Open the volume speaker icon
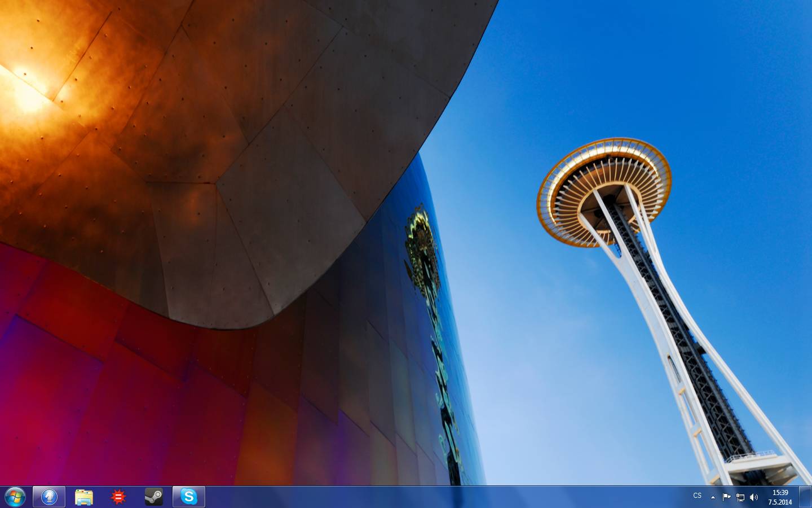The height and width of the screenshot is (508, 812). pyautogui.click(x=754, y=497)
